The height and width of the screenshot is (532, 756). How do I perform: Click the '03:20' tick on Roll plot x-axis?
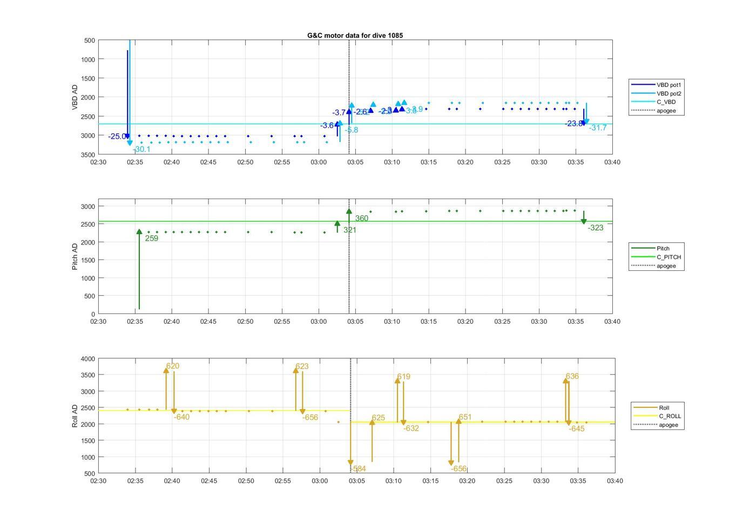[467, 481]
